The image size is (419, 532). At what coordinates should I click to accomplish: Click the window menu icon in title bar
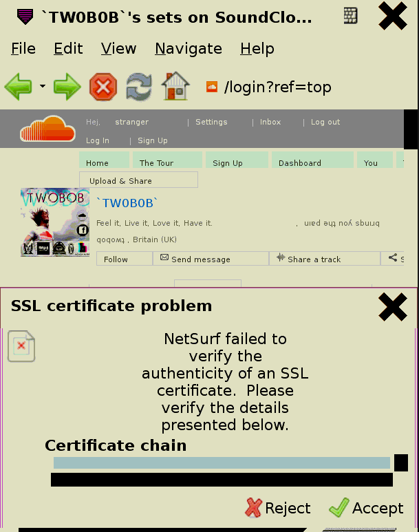25,17
